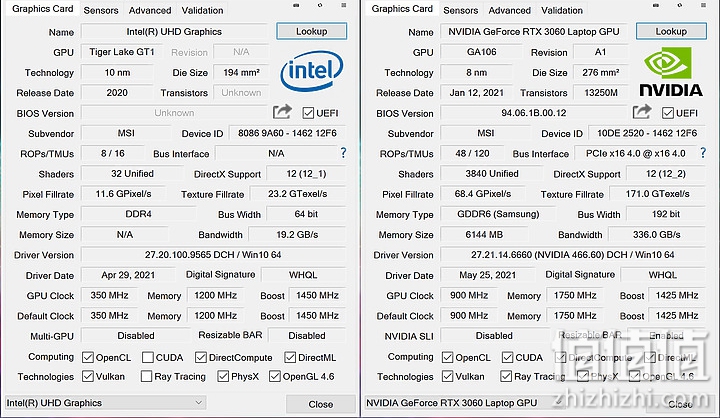Click the 6144 MB memory size value
The image size is (720, 418).
click(x=484, y=234)
